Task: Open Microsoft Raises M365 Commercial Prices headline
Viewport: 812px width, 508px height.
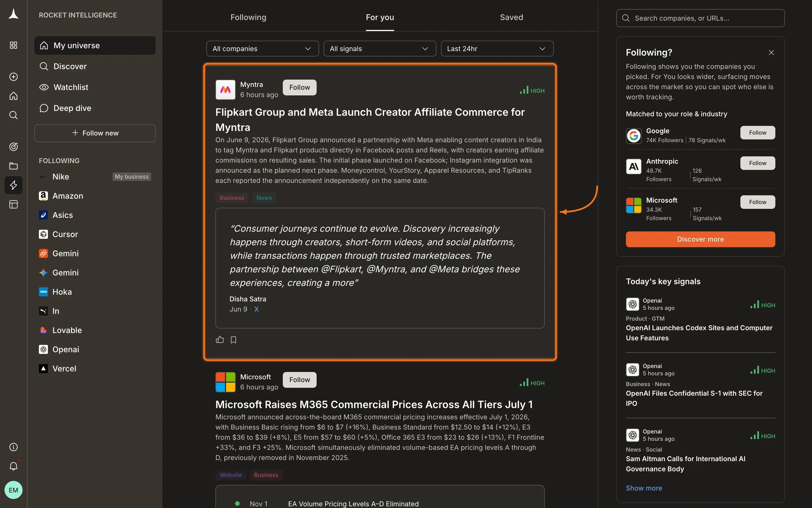Action: click(x=374, y=404)
